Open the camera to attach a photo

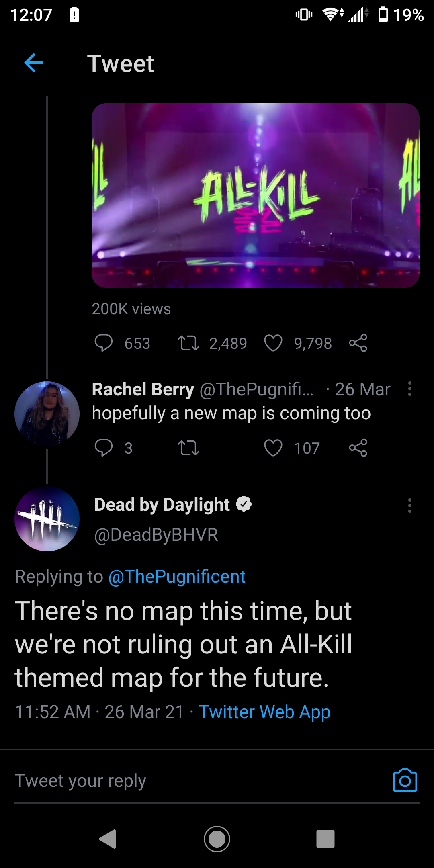point(405,780)
